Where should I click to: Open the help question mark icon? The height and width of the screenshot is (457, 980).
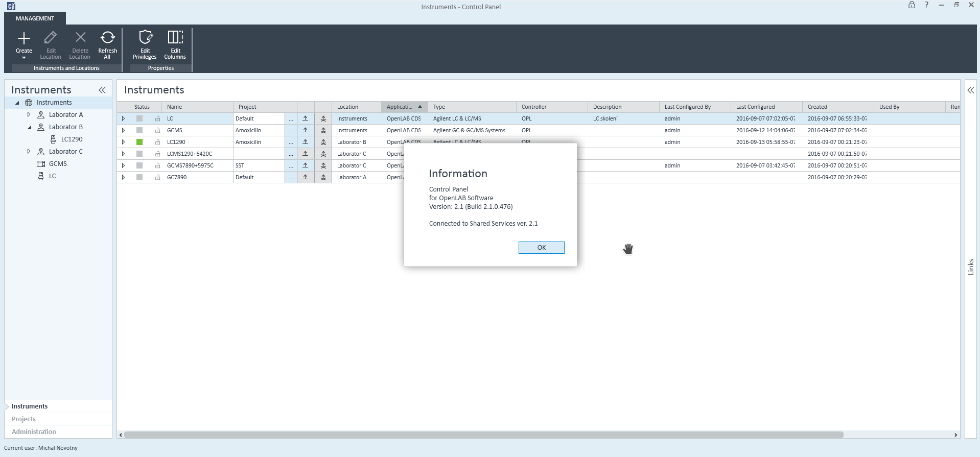click(x=926, y=5)
